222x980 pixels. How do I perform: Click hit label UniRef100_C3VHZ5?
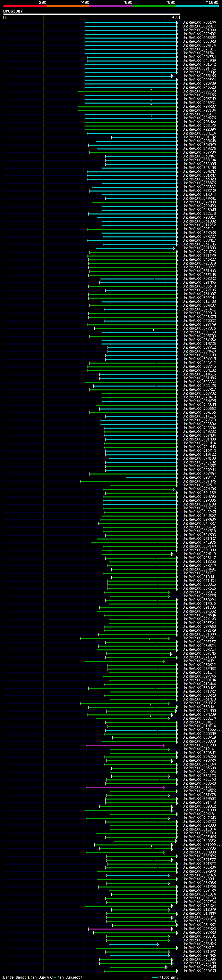(199, 875)
